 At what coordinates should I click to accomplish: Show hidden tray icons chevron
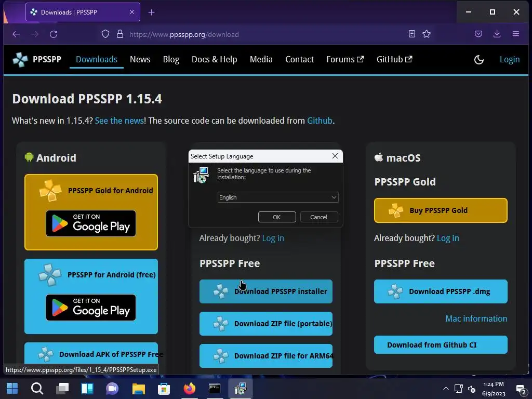[x=446, y=389]
